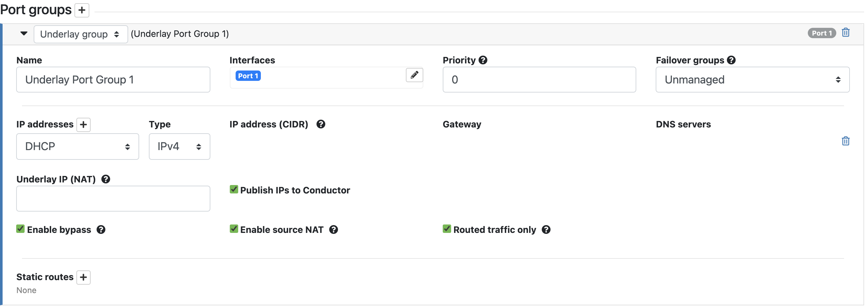Add a new static route

click(83, 277)
